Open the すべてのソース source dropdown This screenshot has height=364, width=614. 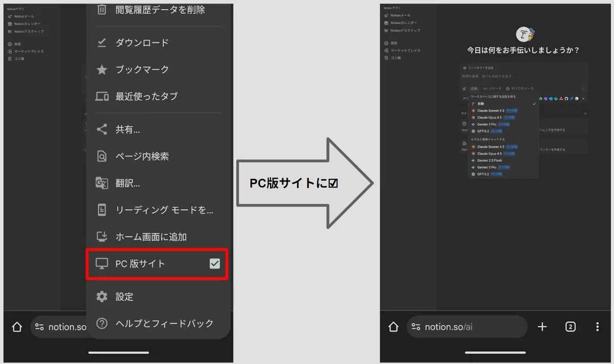pos(519,88)
